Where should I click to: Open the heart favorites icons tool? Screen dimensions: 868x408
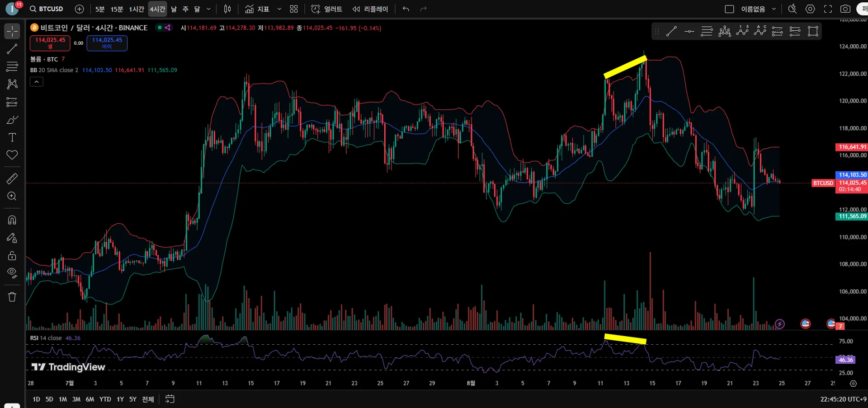click(12, 155)
